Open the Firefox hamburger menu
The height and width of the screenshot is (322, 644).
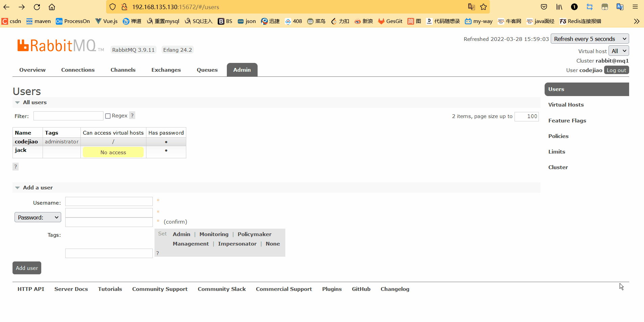(x=635, y=7)
